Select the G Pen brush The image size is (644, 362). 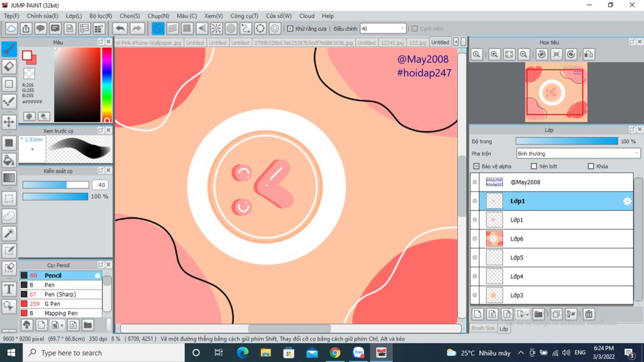tap(61, 304)
